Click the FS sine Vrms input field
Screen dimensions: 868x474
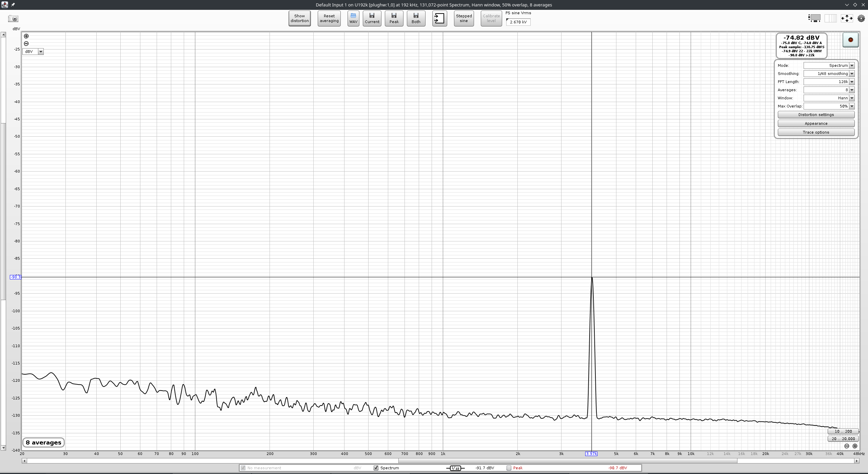518,22
